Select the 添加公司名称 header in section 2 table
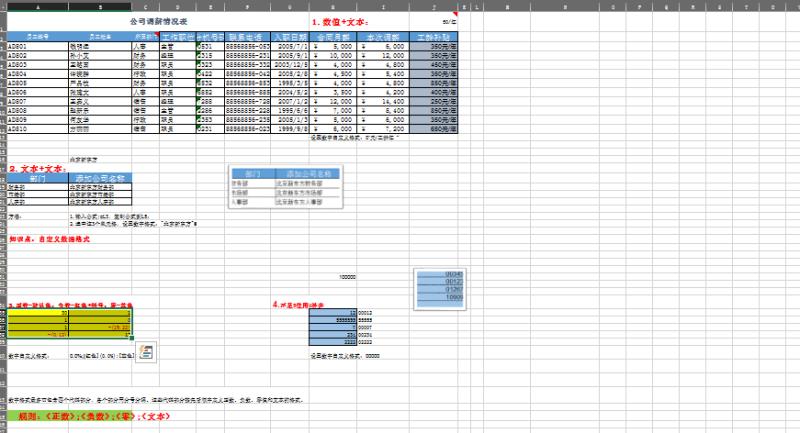This screenshot has height=433, width=800. click(x=100, y=178)
